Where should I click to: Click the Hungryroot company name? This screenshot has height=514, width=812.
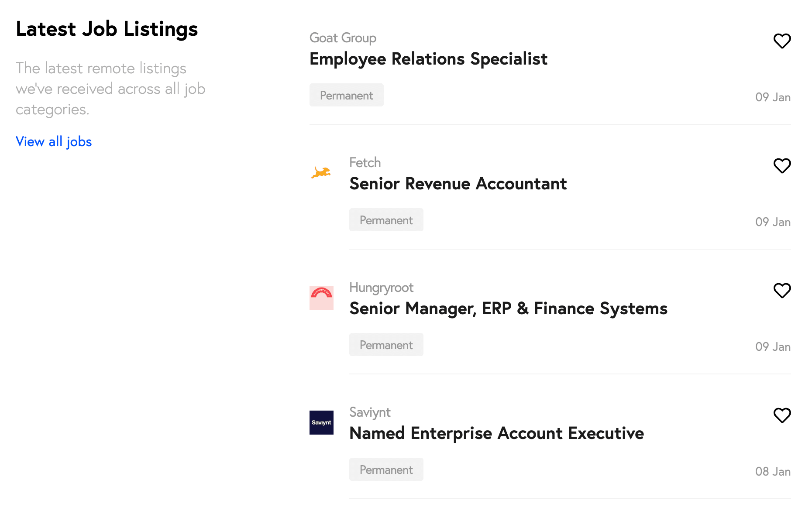381,288
